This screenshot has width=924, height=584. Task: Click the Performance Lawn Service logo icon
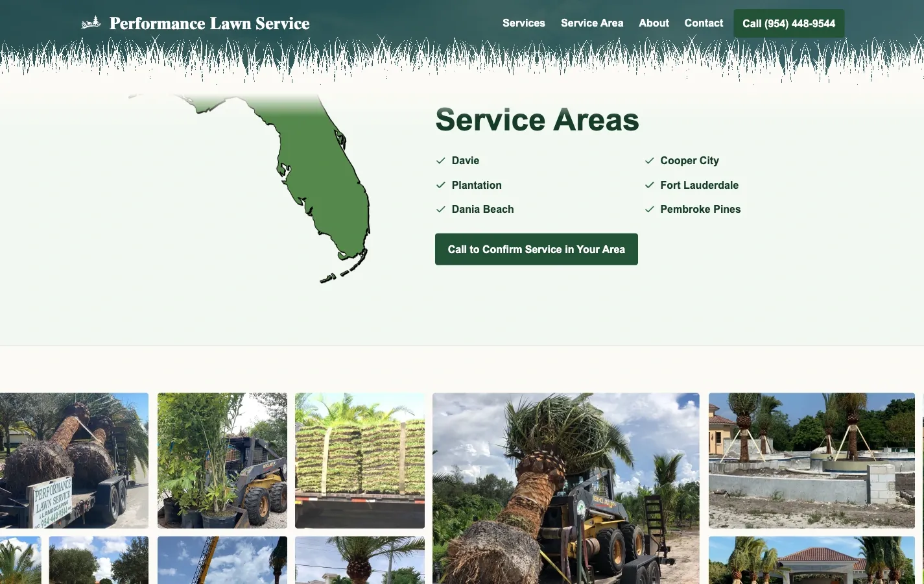[x=91, y=23]
